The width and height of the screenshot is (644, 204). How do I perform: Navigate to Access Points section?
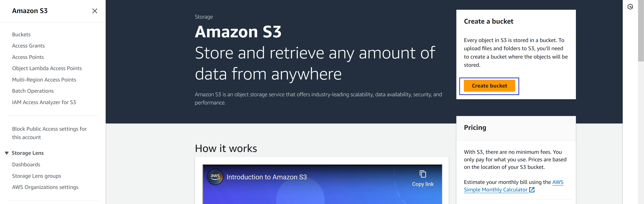(28, 57)
